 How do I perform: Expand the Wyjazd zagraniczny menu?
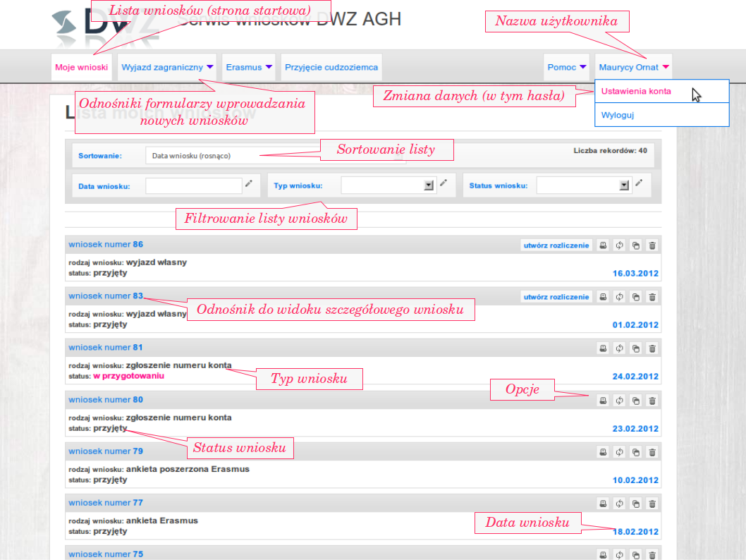tap(167, 67)
